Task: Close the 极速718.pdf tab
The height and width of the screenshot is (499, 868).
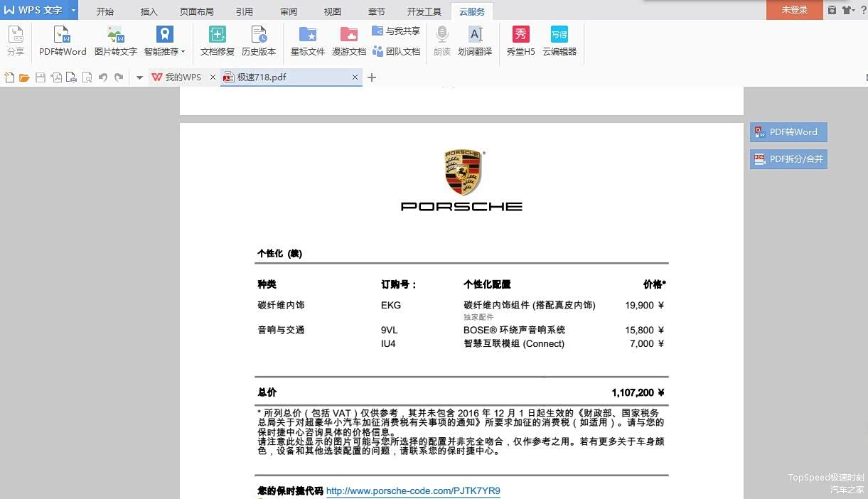Action: (x=355, y=77)
